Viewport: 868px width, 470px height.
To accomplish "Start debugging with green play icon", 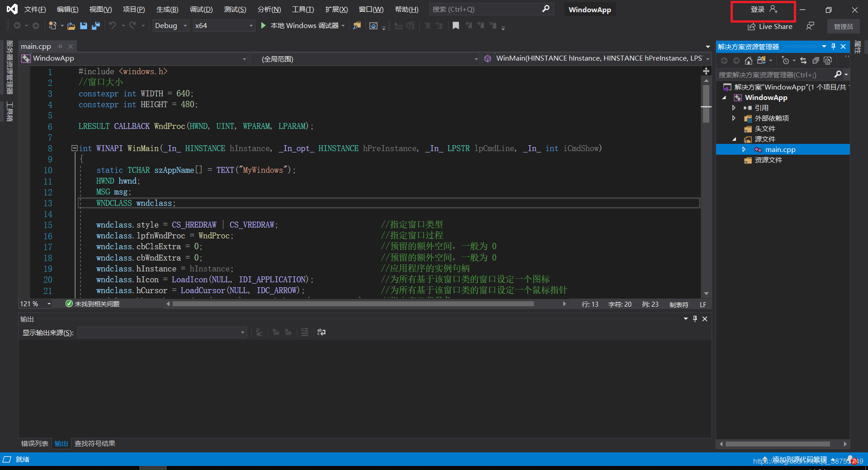I will pos(264,26).
